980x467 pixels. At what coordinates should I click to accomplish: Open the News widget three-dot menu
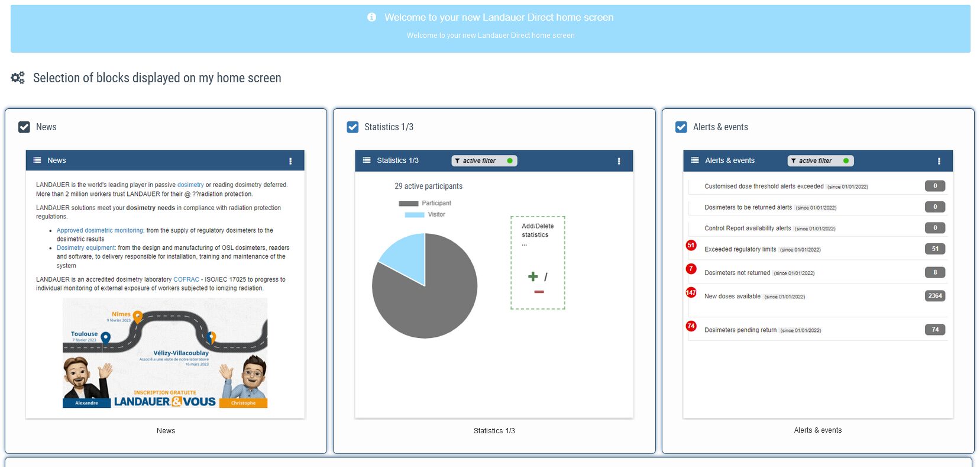point(290,161)
